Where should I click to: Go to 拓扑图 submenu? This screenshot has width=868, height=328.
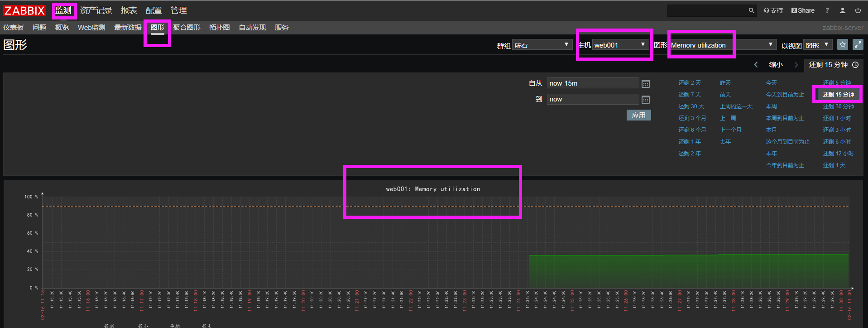[220, 28]
